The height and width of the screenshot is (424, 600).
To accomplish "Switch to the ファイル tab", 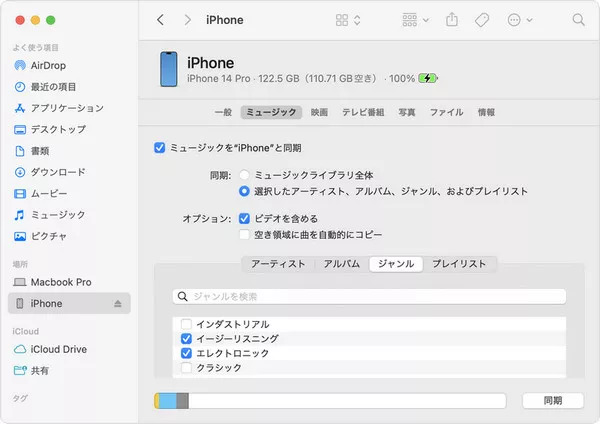I will (x=446, y=112).
